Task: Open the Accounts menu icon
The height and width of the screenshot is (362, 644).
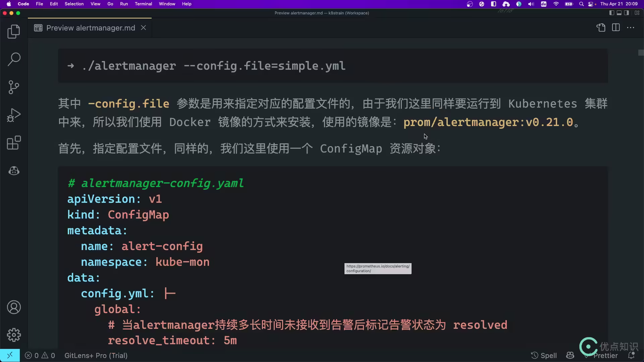Action: (14, 307)
